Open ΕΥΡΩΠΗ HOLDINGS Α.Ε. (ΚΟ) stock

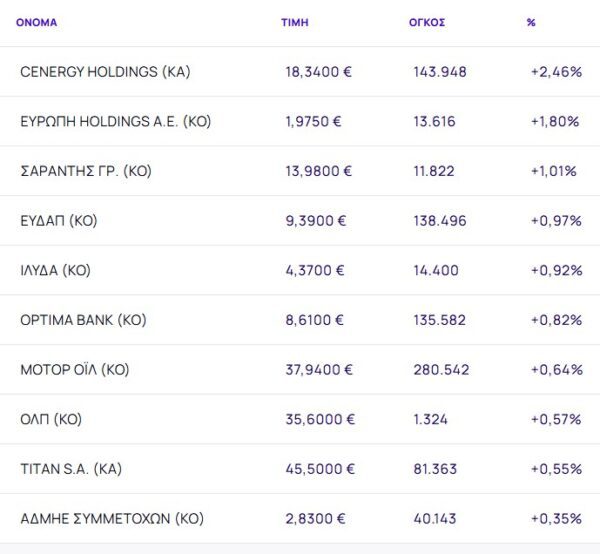tap(115, 122)
